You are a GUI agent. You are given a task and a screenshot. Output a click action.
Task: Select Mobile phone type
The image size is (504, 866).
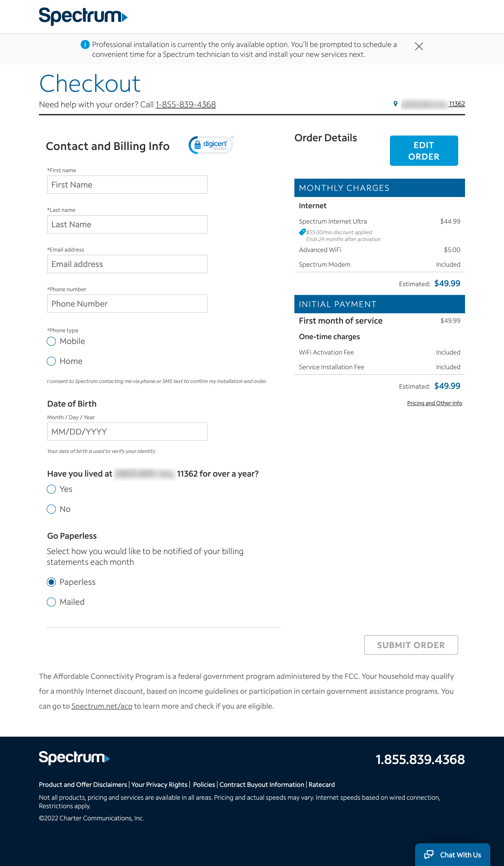point(52,341)
